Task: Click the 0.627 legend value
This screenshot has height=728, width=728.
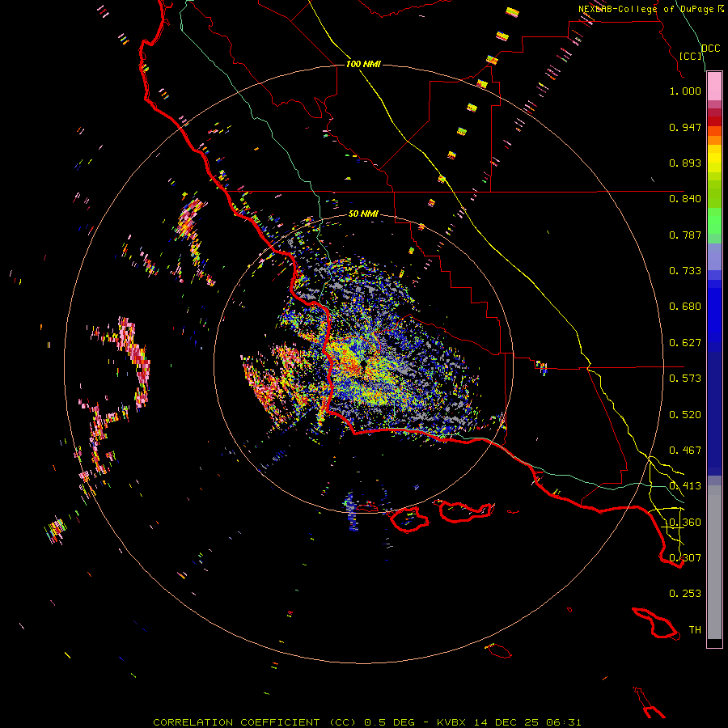Action: (685, 343)
